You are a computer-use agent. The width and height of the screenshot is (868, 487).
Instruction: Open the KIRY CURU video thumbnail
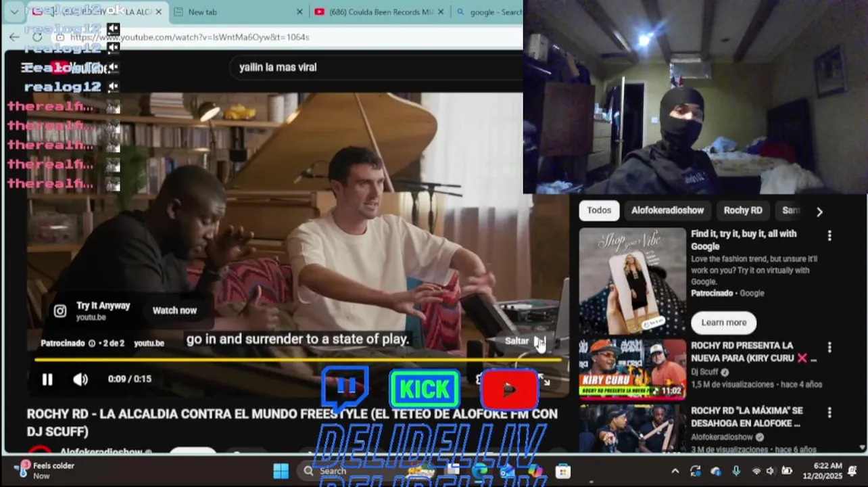632,369
